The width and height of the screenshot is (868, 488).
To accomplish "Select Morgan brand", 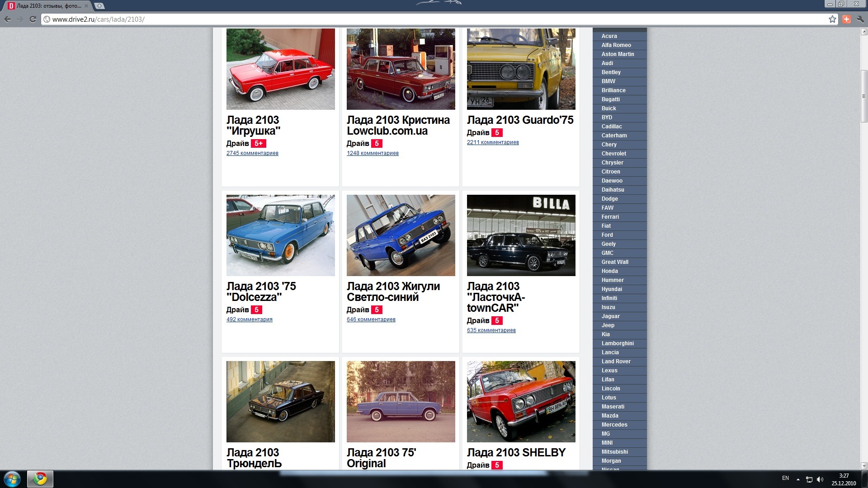I will click(x=620, y=461).
